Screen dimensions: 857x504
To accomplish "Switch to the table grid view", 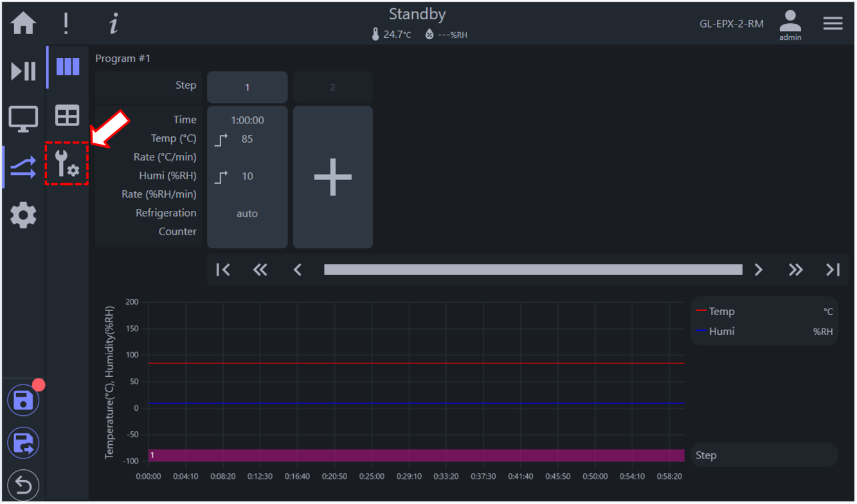I will [68, 115].
